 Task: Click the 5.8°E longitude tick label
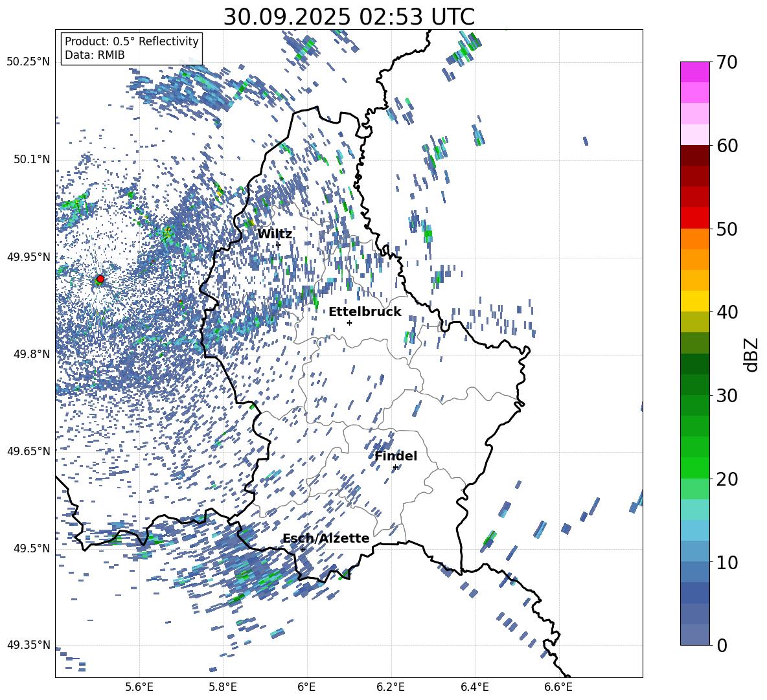tap(223, 687)
